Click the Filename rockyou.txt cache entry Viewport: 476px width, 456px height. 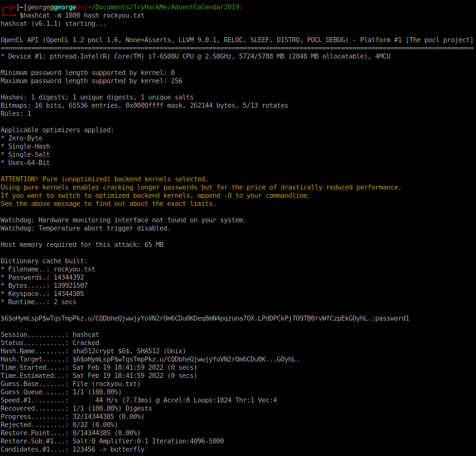(48, 269)
